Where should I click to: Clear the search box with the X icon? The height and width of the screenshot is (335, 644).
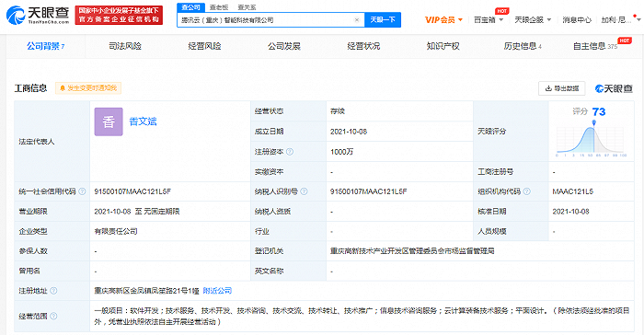(x=357, y=19)
